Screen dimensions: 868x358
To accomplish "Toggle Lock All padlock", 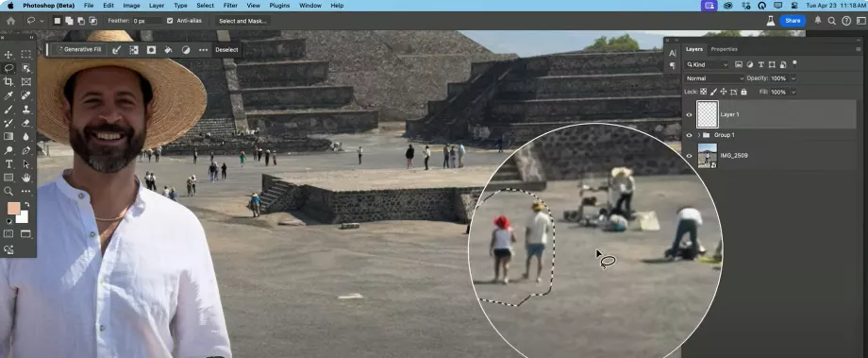I will tap(743, 92).
